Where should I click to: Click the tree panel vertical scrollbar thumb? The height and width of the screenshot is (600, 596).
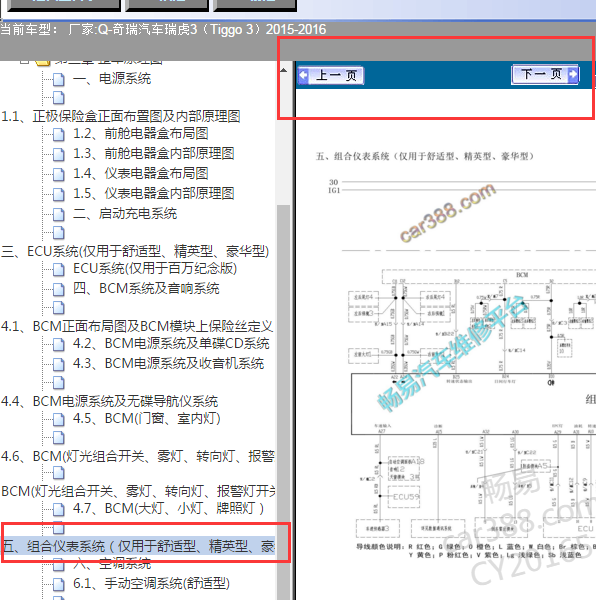tap(283, 402)
